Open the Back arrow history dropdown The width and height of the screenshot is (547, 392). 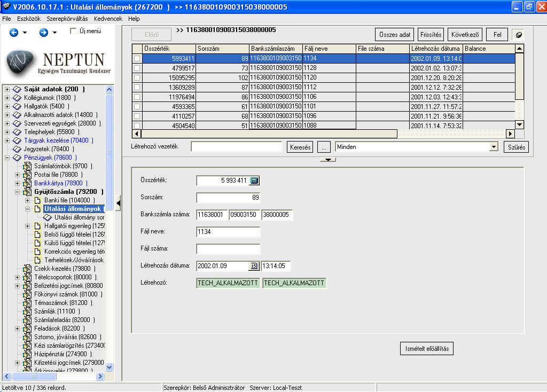[x=25, y=33]
